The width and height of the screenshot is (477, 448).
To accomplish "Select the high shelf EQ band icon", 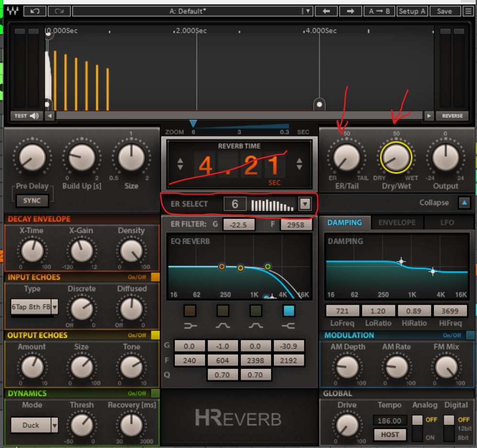I will click(288, 326).
